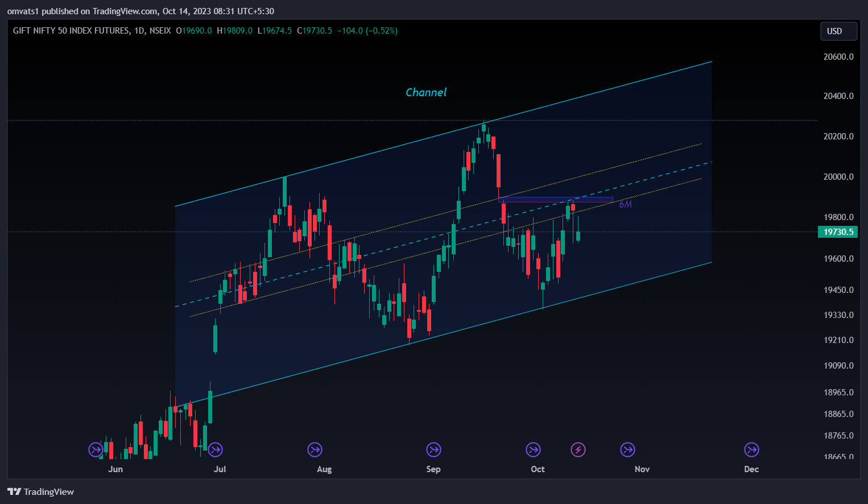This screenshot has height=504, width=868.
Task: Click the blue 6M resistance zone rectangle
Action: tap(556, 200)
